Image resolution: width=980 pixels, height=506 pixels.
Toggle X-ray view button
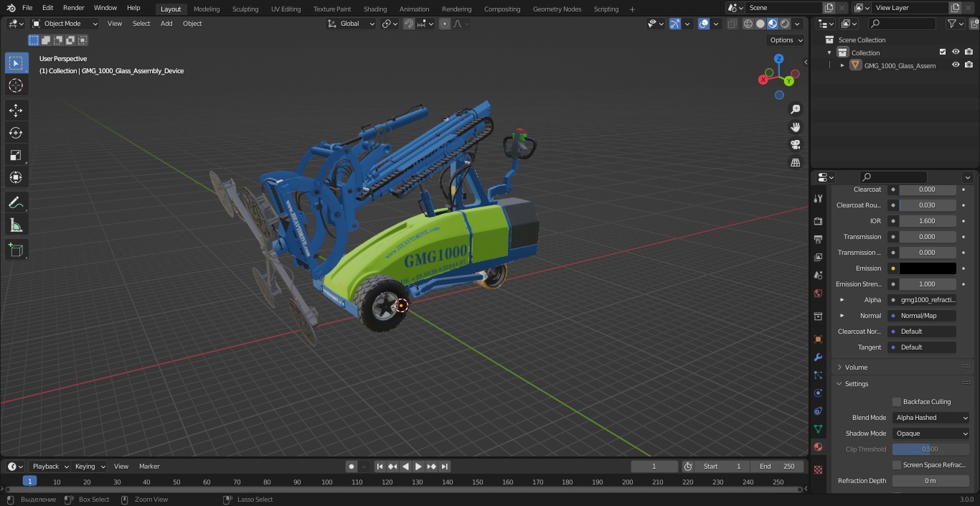pyautogui.click(x=732, y=24)
